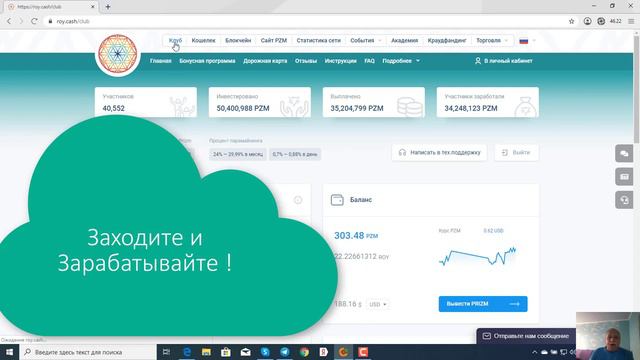This screenshot has height=360, width=640.
Task: Open Windows Start menu
Action: coord(9,352)
